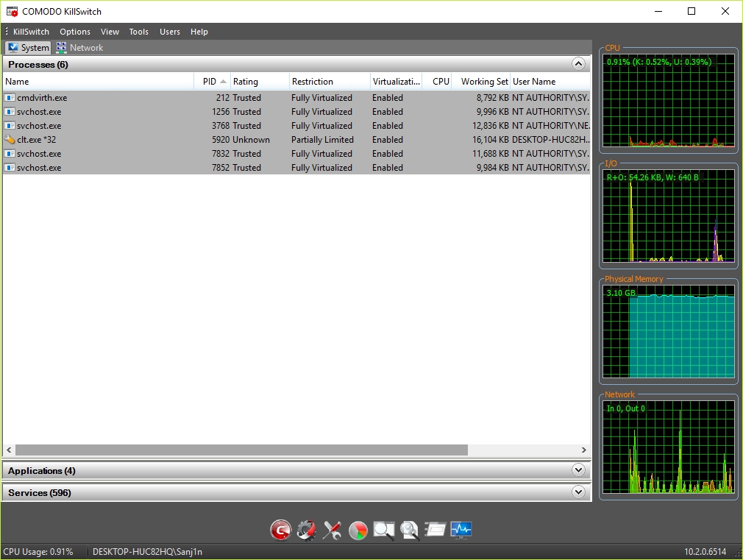743x560 pixels.
Task: Click the DESKTOP-HUC82HQ\Sanj1n status text
Action: coord(147,552)
